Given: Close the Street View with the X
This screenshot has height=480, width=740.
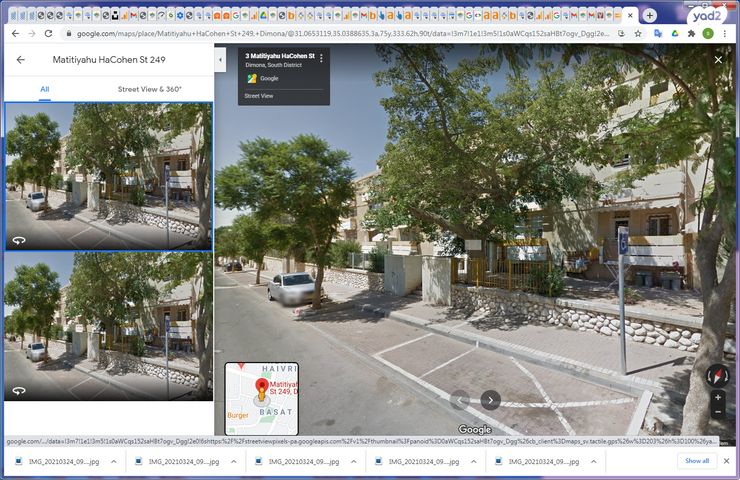Looking at the screenshot, I should click(x=718, y=60).
